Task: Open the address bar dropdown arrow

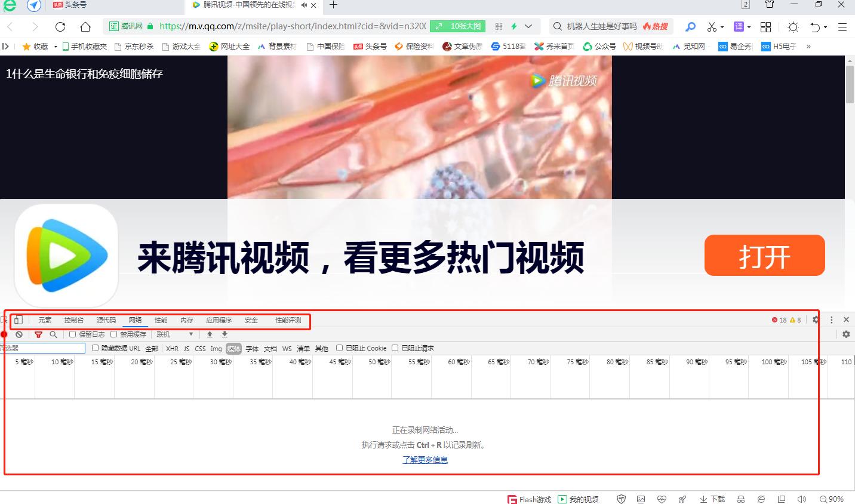Action: coord(528,26)
